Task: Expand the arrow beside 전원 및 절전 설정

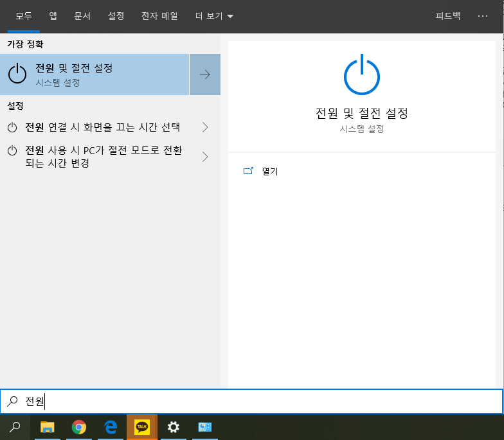Action: click(205, 75)
